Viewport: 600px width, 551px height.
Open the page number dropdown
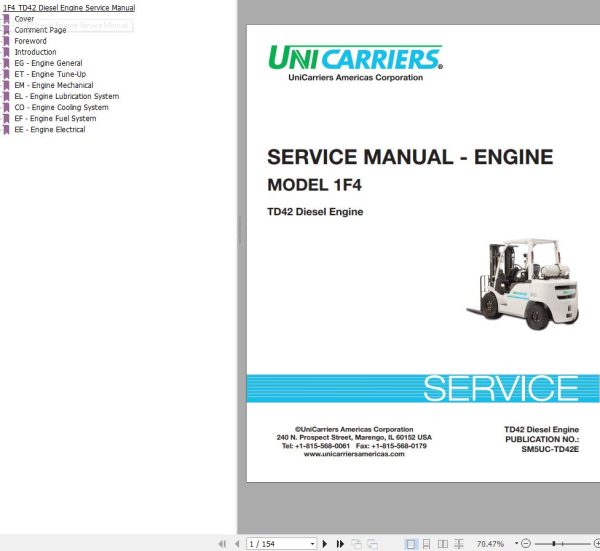coord(313,544)
